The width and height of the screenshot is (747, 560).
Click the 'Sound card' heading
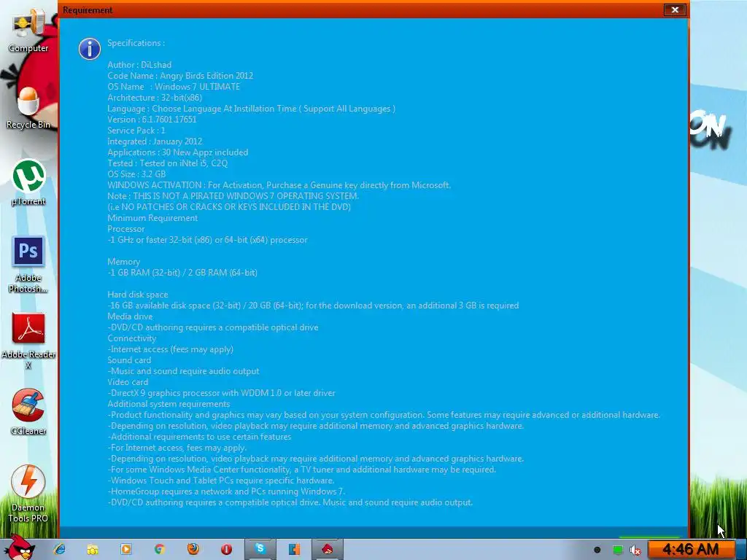pos(129,360)
